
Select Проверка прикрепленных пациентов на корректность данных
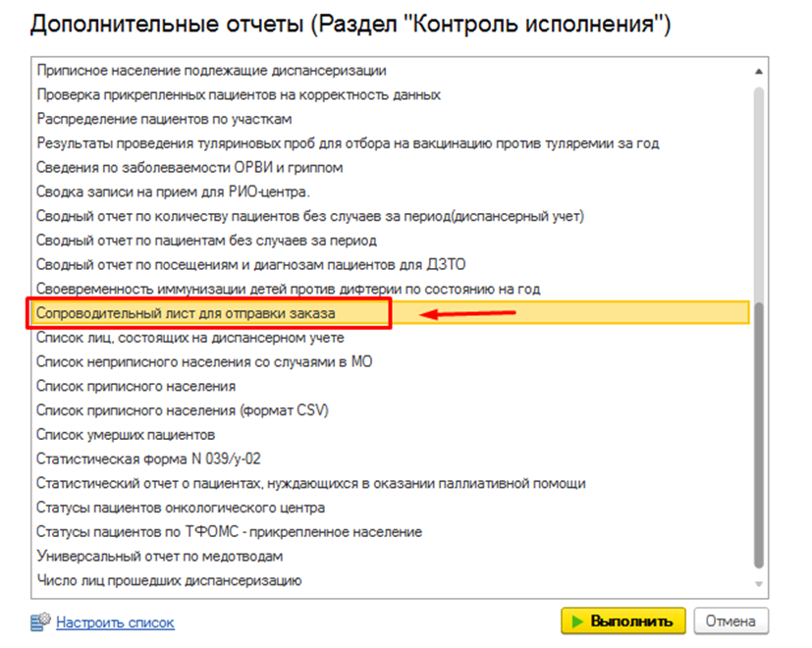(x=238, y=95)
